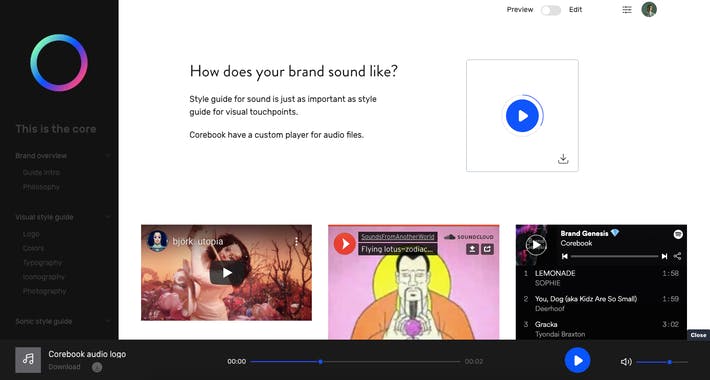Skip to the previous track in the Spotify embed
The height and width of the screenshot is (380, 710).
point(565,256)
